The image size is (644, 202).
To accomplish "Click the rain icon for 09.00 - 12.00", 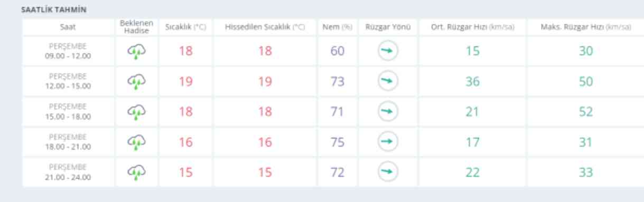I will pos(136,51).
